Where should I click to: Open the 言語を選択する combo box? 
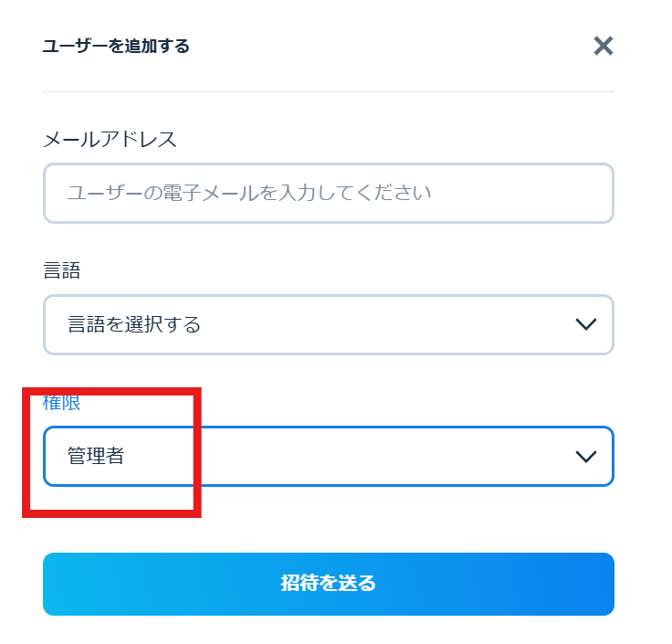[328, 324]
